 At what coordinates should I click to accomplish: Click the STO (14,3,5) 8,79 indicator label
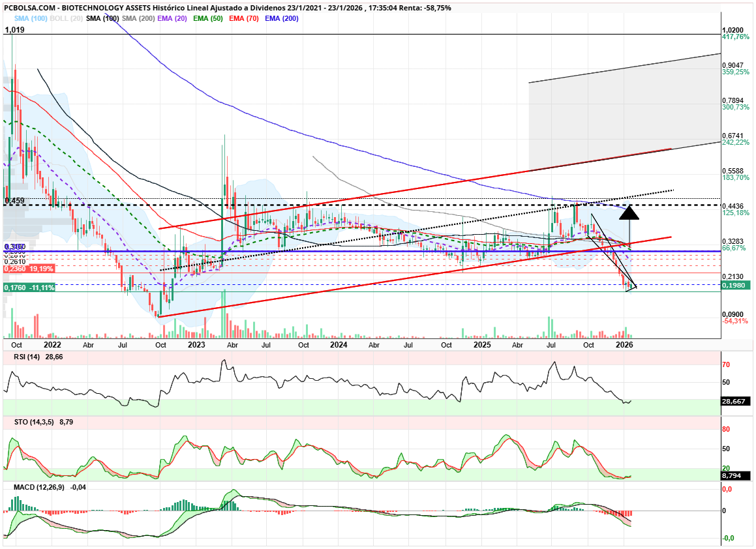(44, 423)
